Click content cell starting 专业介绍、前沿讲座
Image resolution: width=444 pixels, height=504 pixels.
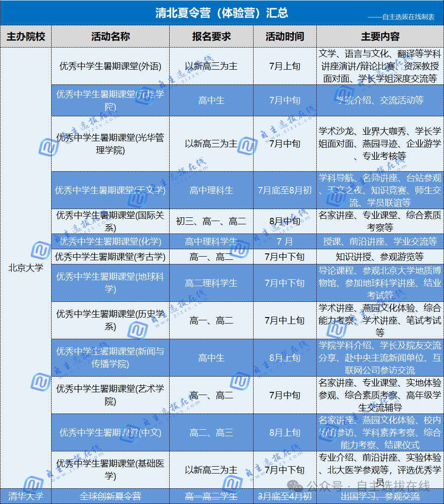(x=380, y=469)
